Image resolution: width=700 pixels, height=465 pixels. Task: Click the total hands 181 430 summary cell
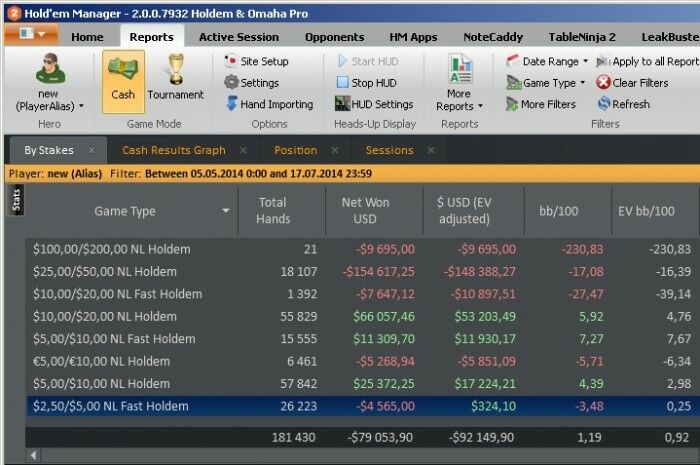(294, 437)
